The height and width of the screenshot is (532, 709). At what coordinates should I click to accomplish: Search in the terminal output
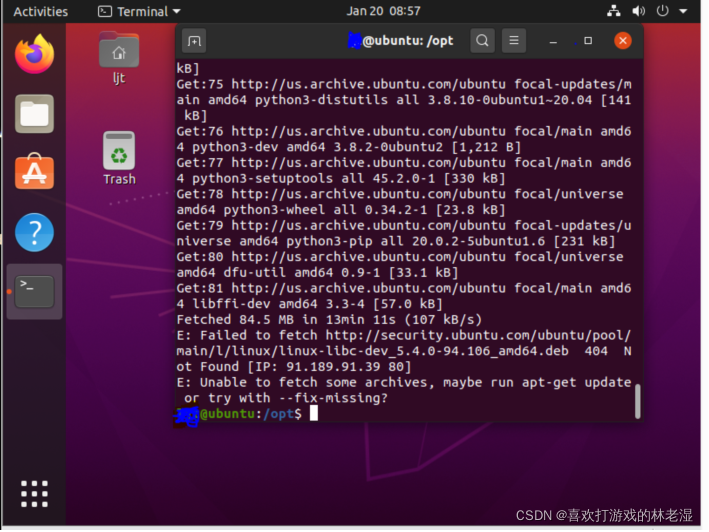tap(482, 41)
